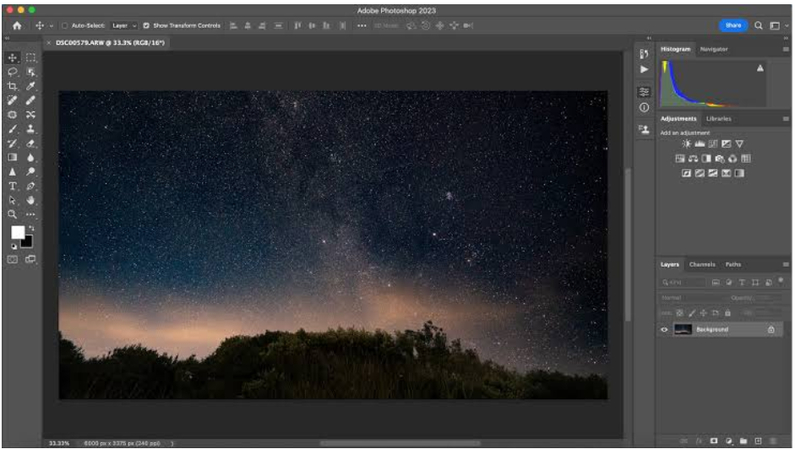Select the Spot Healing Brush tool

click(x=13, y=100)
